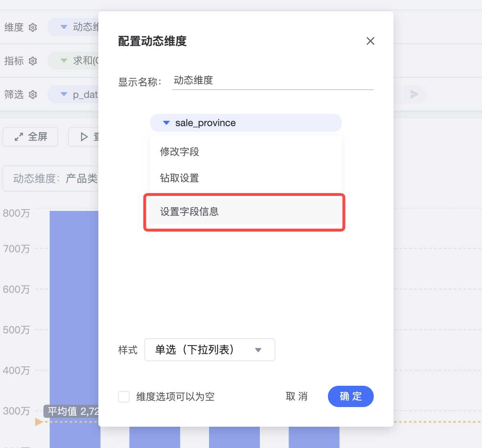The width and height of the screenshot is (482, 448).
Task: Expand the 动态维度 dimension pill arrow
Action: pyautogui.click(x=64, y=27)
